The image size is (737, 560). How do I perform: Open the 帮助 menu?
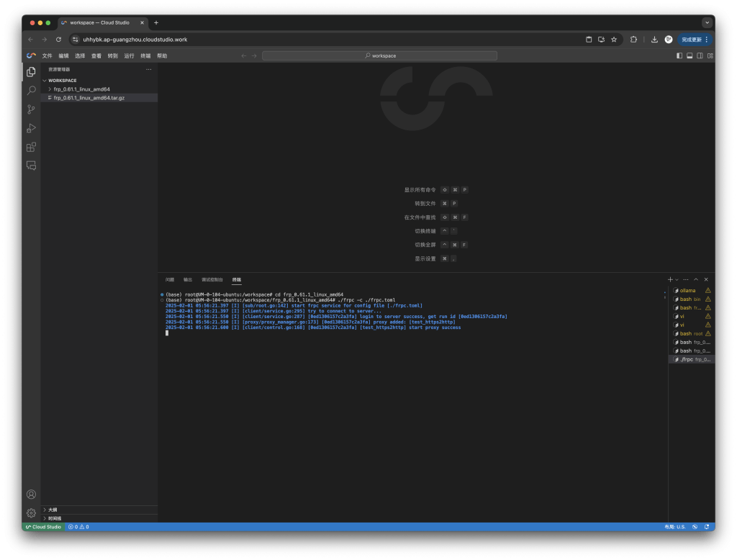162,56
